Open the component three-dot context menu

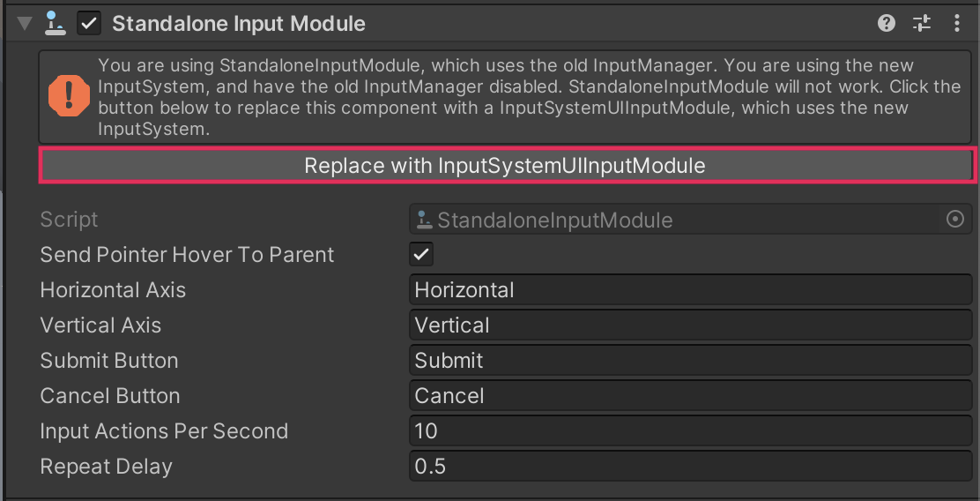pos(957,24)
